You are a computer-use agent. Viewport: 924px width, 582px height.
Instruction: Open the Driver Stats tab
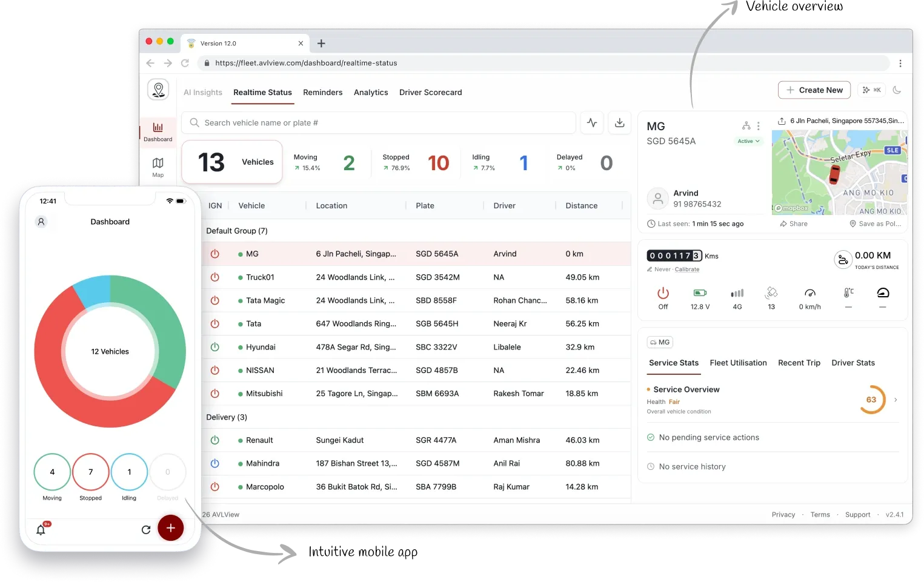pyautogui.click(x=853, y=363)
